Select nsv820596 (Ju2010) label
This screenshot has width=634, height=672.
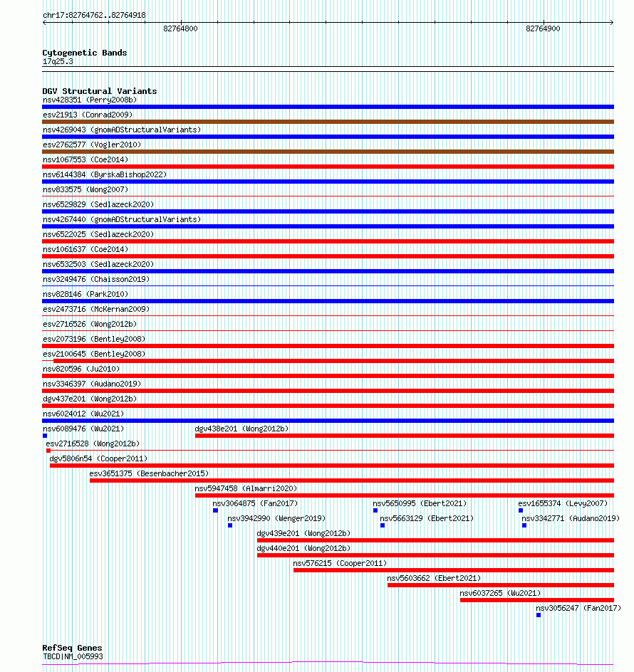[x=81, y=369]
